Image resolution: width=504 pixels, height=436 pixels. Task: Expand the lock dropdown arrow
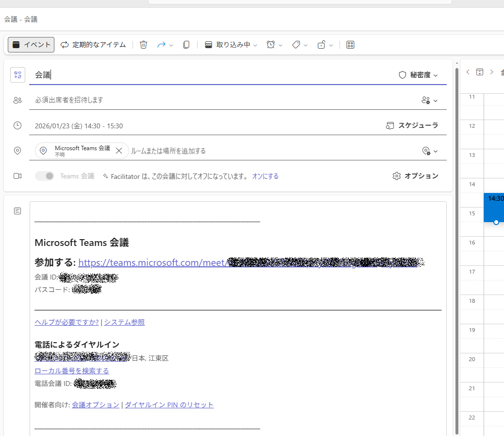point(331,45)
